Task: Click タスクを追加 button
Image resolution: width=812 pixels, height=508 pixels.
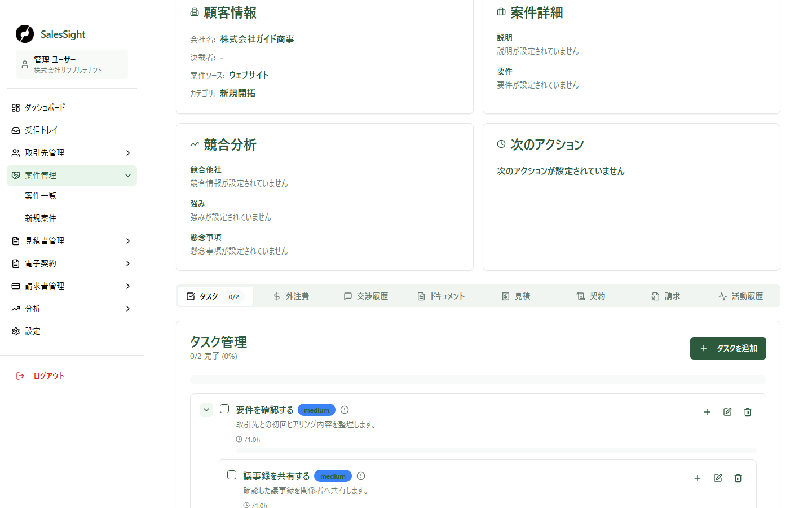Action: pyautogui.click(x=728, y=348)
